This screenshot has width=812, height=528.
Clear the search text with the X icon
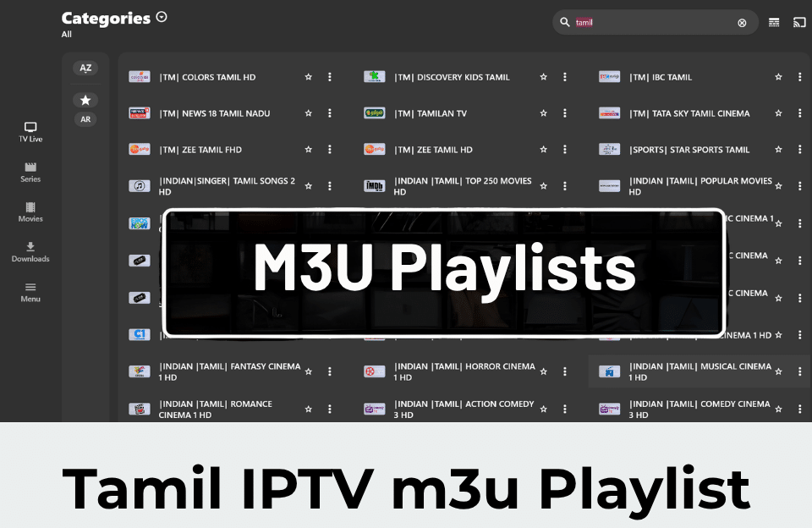click(x=742, y=23)
